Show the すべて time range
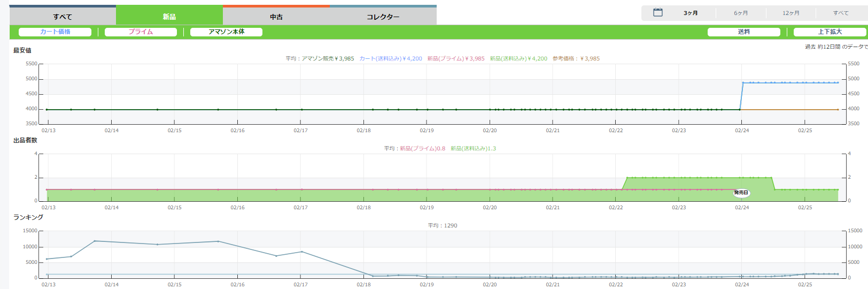This screenshot has height=289, width=868. tap(840, 13)
